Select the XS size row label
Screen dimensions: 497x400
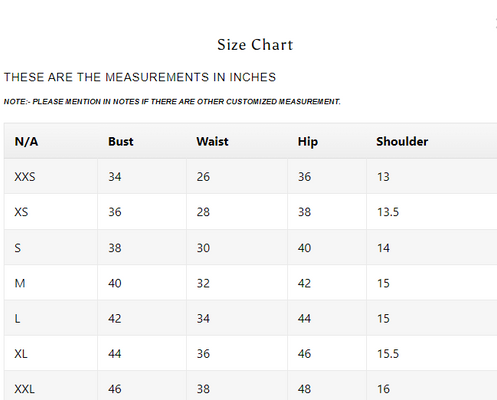pyautogui.click(x=21, y=212)
